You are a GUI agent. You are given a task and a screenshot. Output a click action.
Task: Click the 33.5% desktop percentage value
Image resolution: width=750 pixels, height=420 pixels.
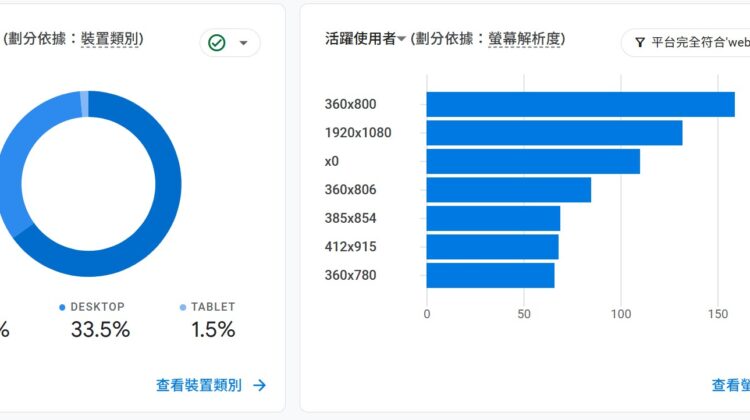pos(100,330)
